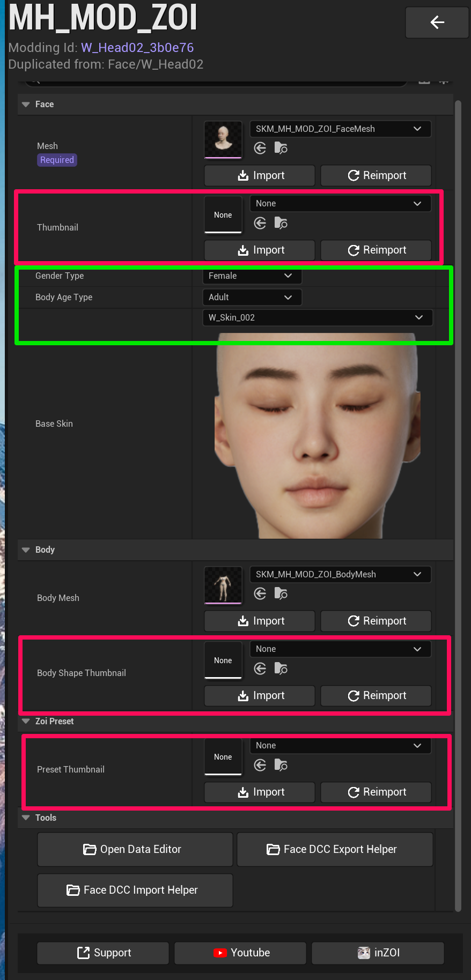
Task: Browse to Body Shape Thumbnail asset
Action: (x=281, y=669)
